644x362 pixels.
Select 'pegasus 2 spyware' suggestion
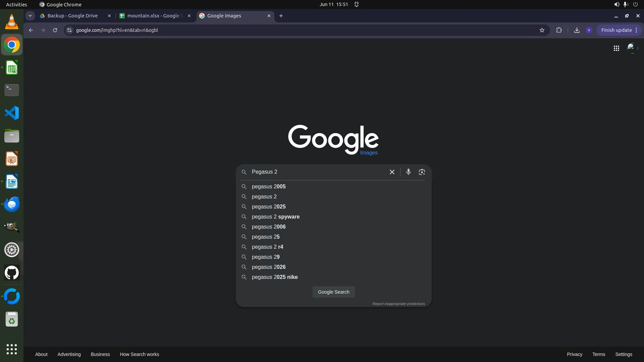(275, 217)
